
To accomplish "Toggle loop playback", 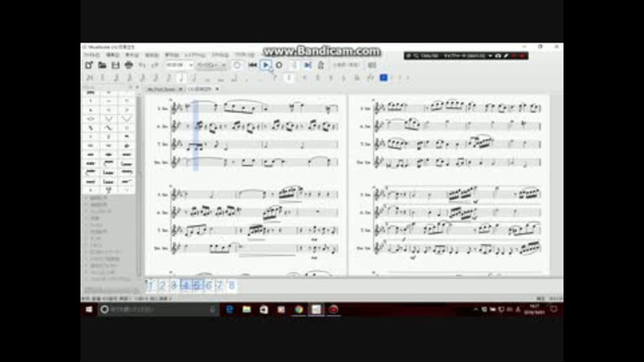I will (279, 65).
